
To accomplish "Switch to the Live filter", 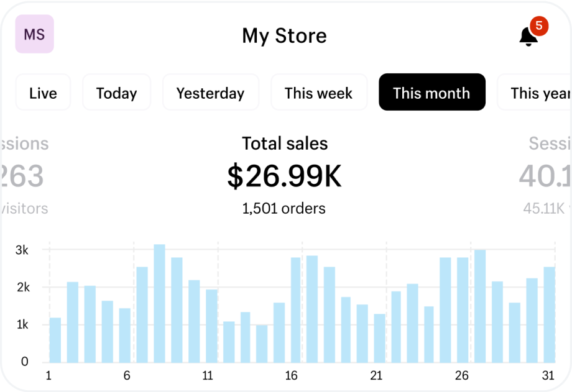I will tap(43, 92).
